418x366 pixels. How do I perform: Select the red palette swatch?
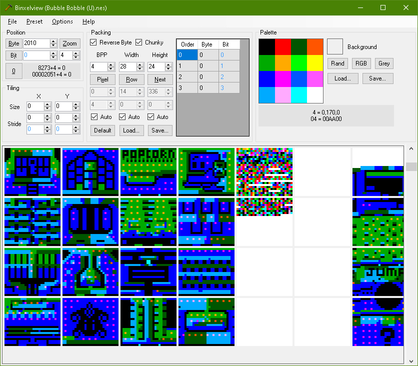[283, 47]
